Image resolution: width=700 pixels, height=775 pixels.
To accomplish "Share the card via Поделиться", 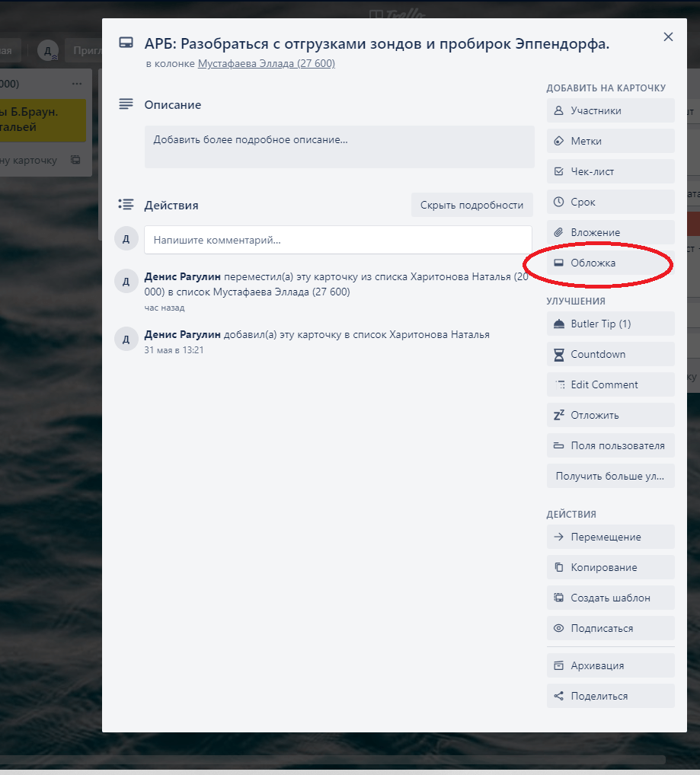I will (x=609, y=695).
